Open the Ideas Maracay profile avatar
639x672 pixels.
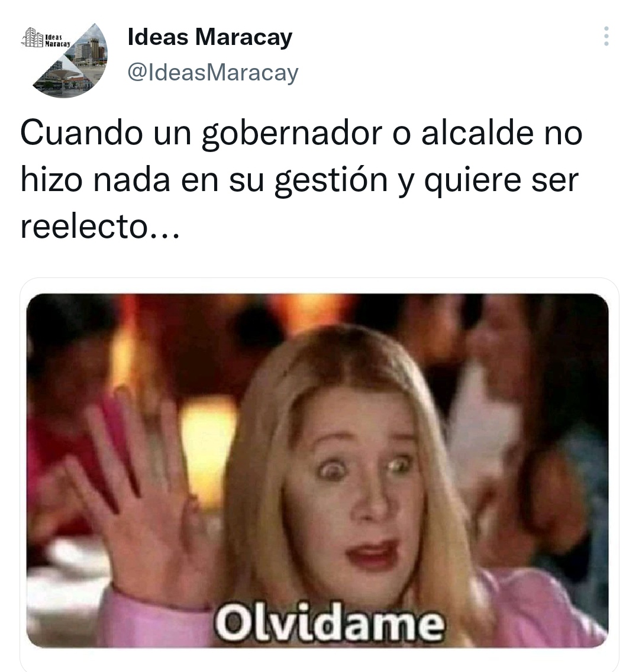click(x=64, y=60)
